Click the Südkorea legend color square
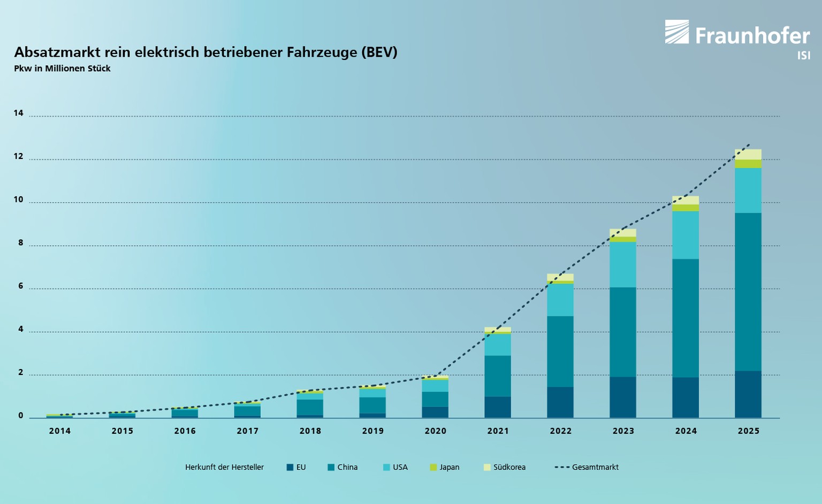The image size is (822, 504). (x=487, y=467)
